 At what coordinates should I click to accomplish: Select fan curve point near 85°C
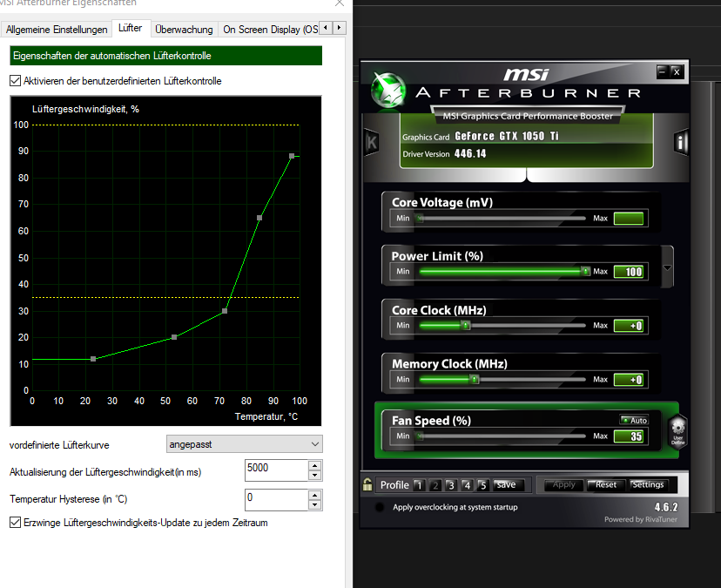point(259,218)
